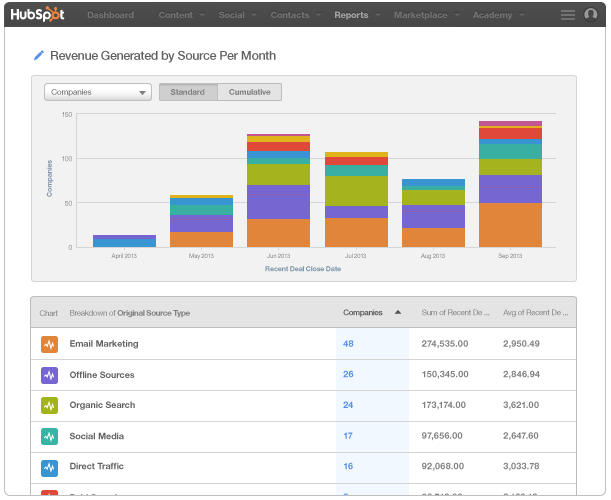Click the Direct Traffic blue chart icon
Screen dimensions: 611x500
pos(50,467)
